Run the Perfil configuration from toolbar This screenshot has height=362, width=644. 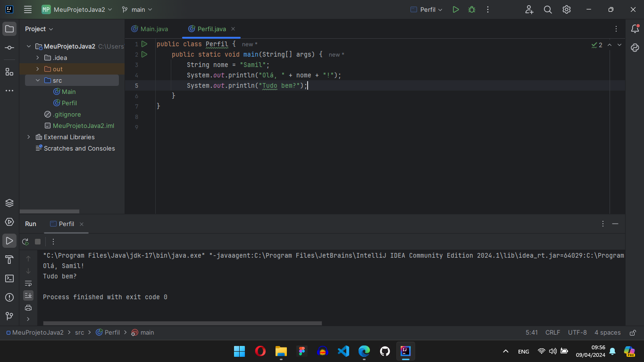tap(456, 9)
